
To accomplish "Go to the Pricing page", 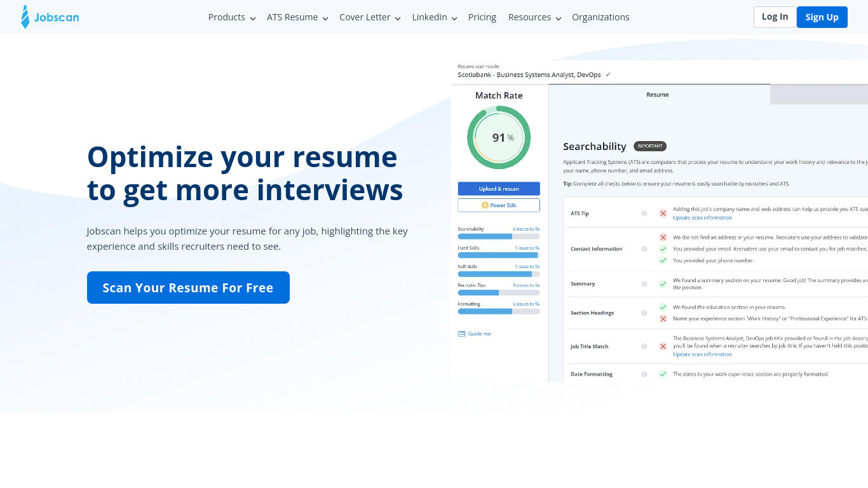I will pos(482,17).
